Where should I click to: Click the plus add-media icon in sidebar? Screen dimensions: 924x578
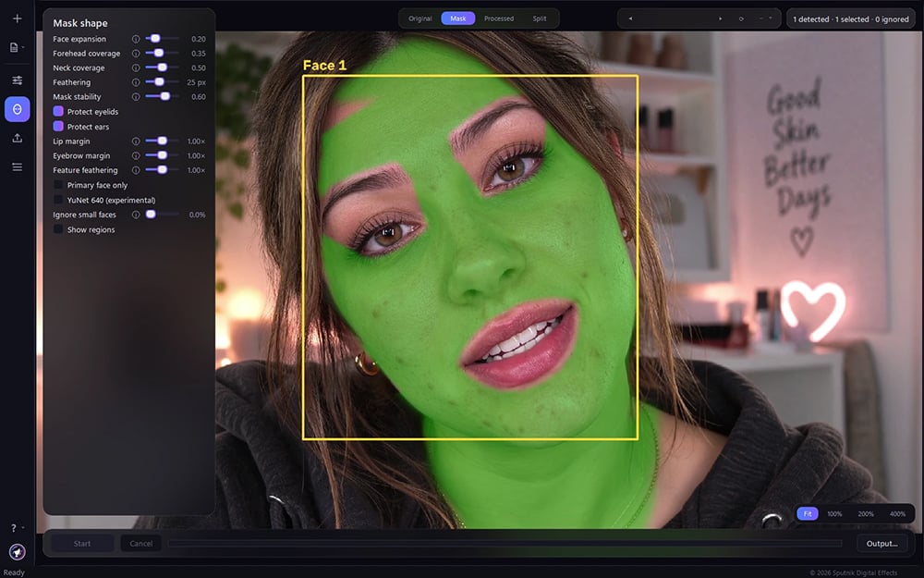tap(17, 18)
